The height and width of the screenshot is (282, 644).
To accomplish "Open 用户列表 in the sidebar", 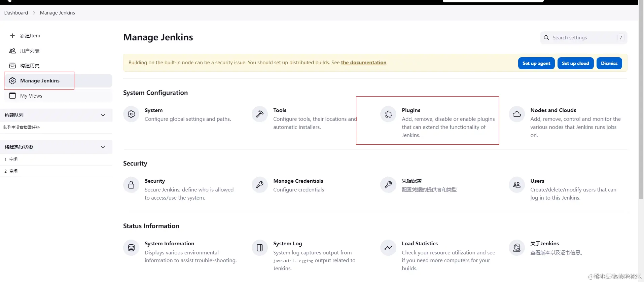I will (x=58, y=51).
